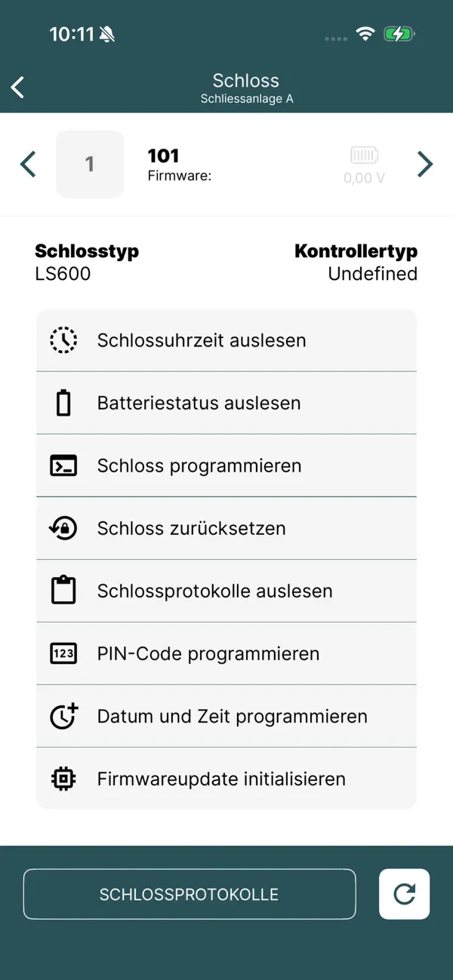Screen dimensions: 453x980
Task: Tap the lock number badge showing 1
Action: 90,164
